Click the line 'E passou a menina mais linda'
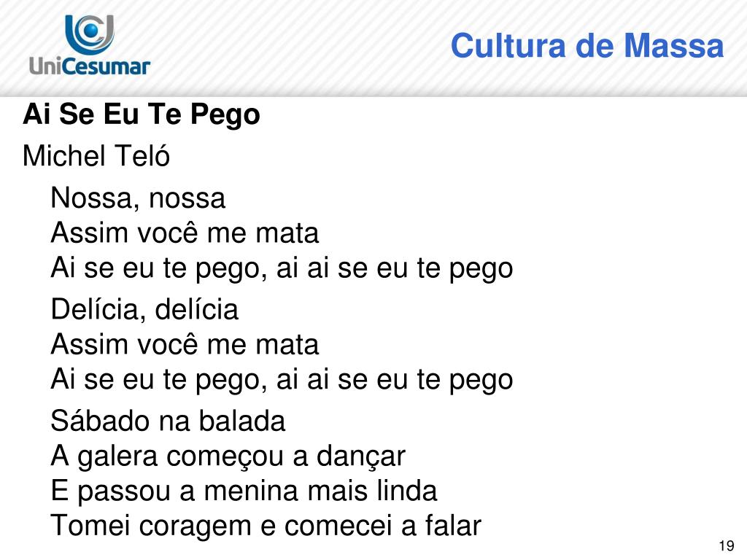747x560 pixels. [244, 491]
